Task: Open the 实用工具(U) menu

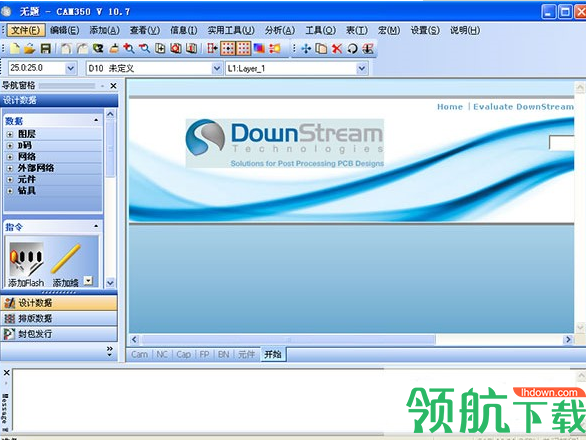Action: 231,30
